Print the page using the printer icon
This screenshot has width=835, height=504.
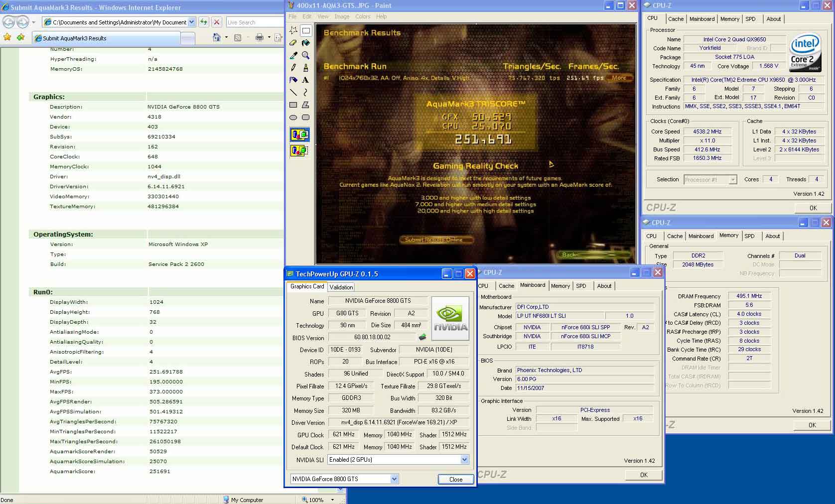(259, 37)
